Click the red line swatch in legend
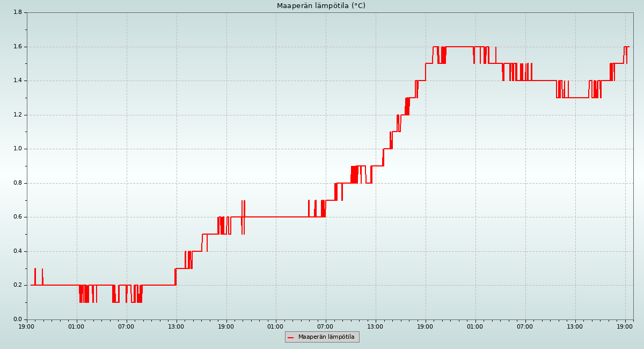The image size is (644, 349). tap(291, 338)
